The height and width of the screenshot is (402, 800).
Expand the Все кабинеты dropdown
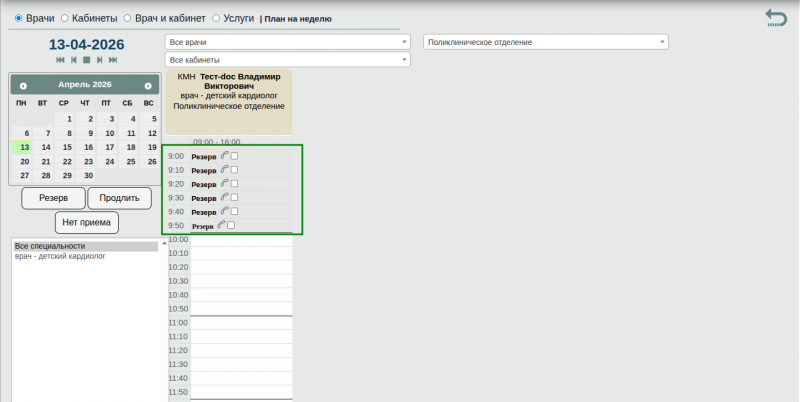click(x=287, y=60)
